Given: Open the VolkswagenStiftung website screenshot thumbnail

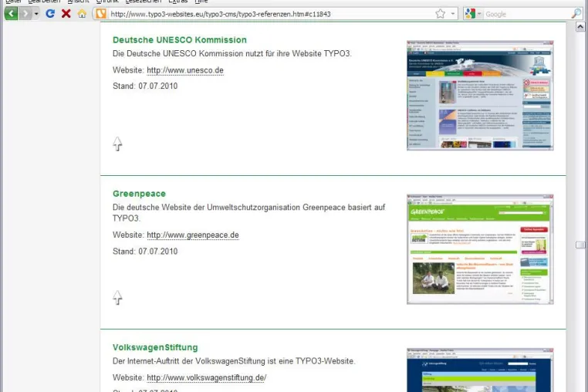Looking at the screenshot, I should click(x=480, y=370).
